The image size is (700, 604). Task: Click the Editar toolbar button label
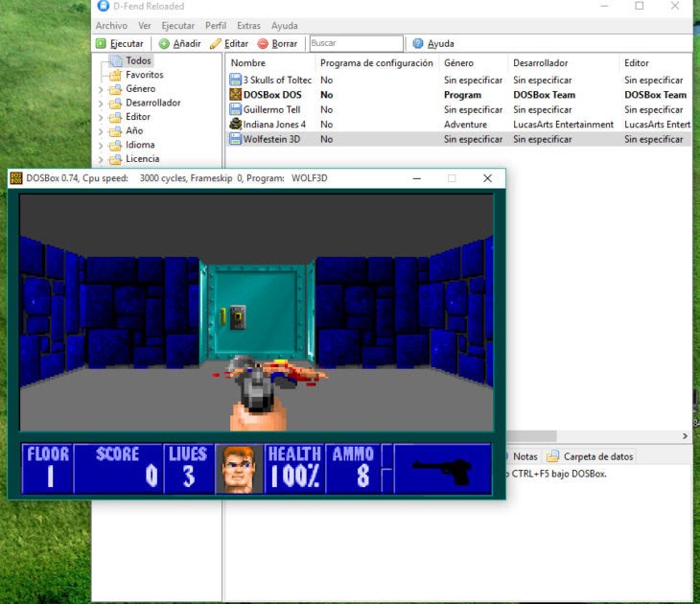(236, 44)
